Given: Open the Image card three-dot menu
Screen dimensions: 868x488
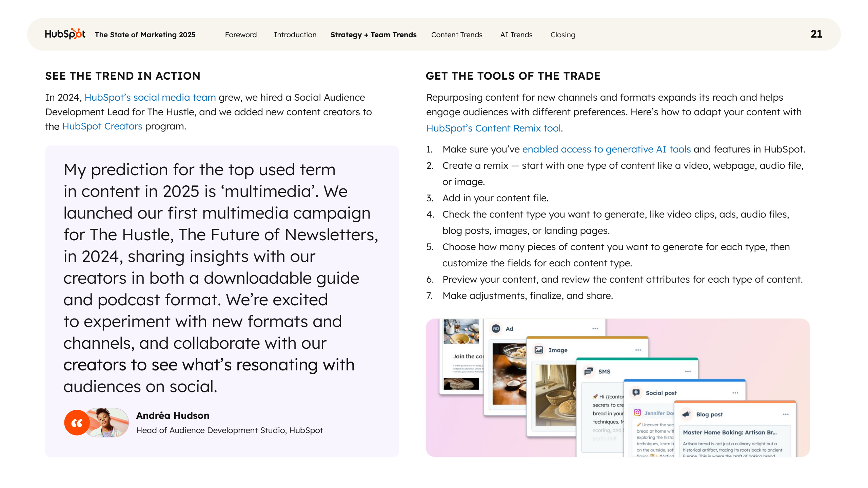Looking at the screenshot, I should tap(638, 350).
